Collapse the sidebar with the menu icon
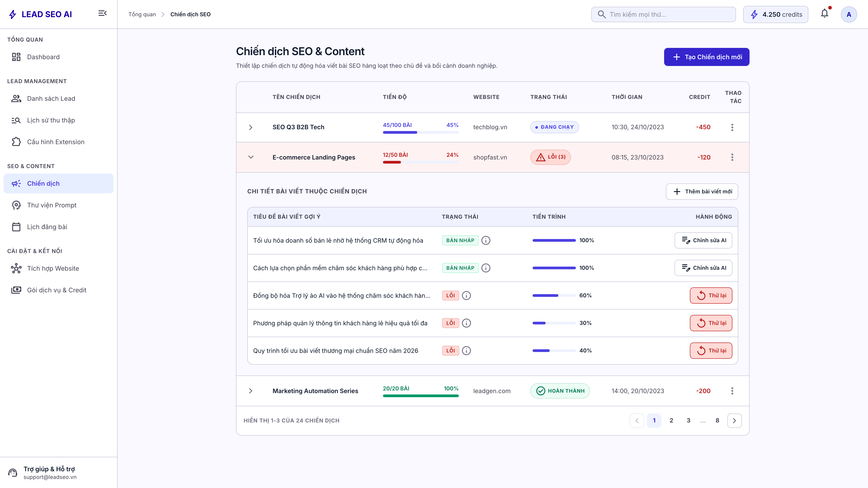The height and width of the screenshot is (488, 868). [102, 14]
